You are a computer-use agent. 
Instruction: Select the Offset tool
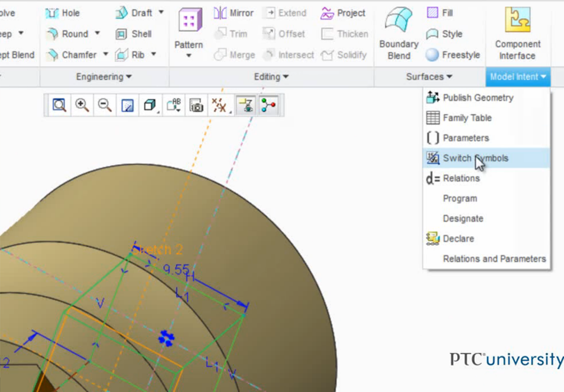pos(283,34)
